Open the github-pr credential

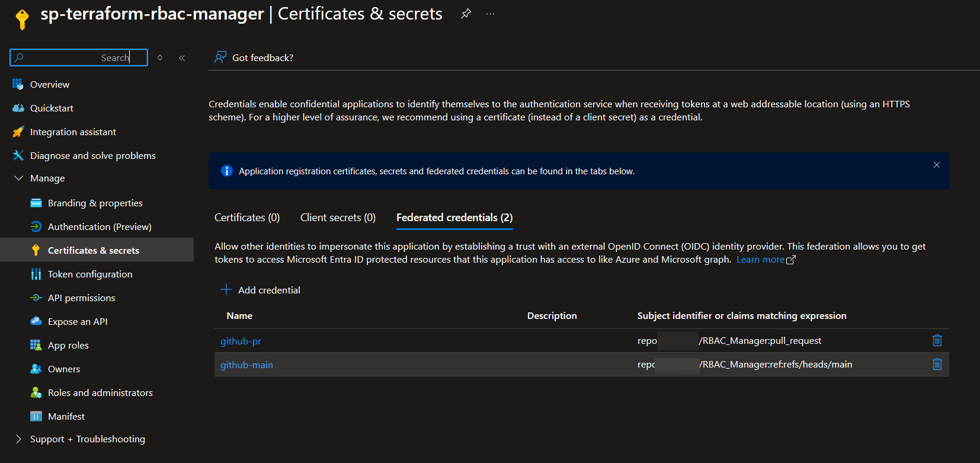[x=241, y=341]
